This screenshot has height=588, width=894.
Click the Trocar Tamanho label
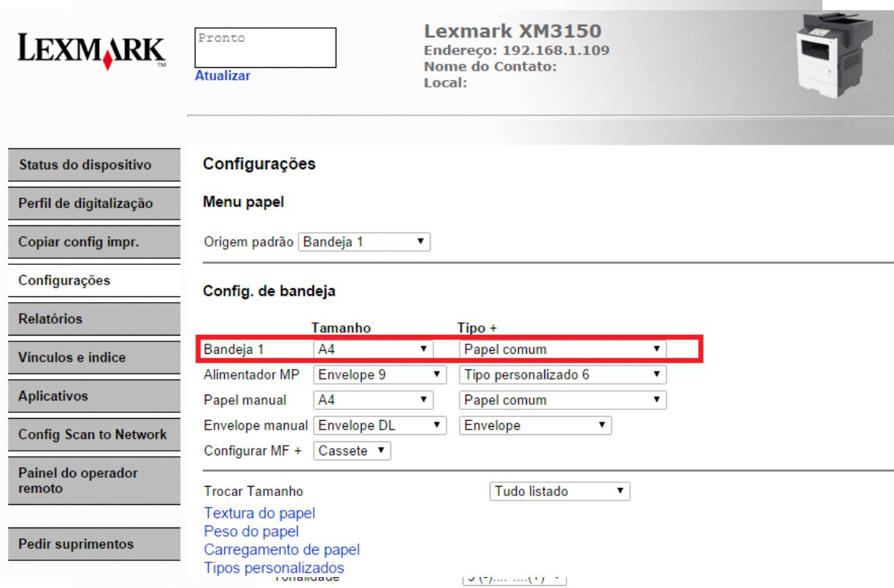pyautogui.click(x=254, y=492)
